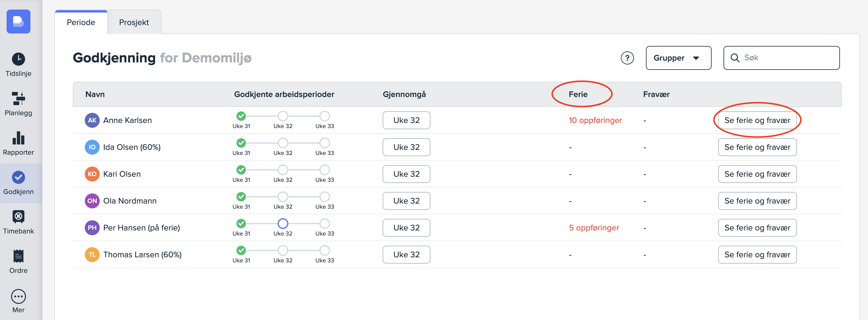The height and width of the screenshot is (320, 868).
Task: Click Uke 32 button for Ola Nordmann
Action: 406,201
